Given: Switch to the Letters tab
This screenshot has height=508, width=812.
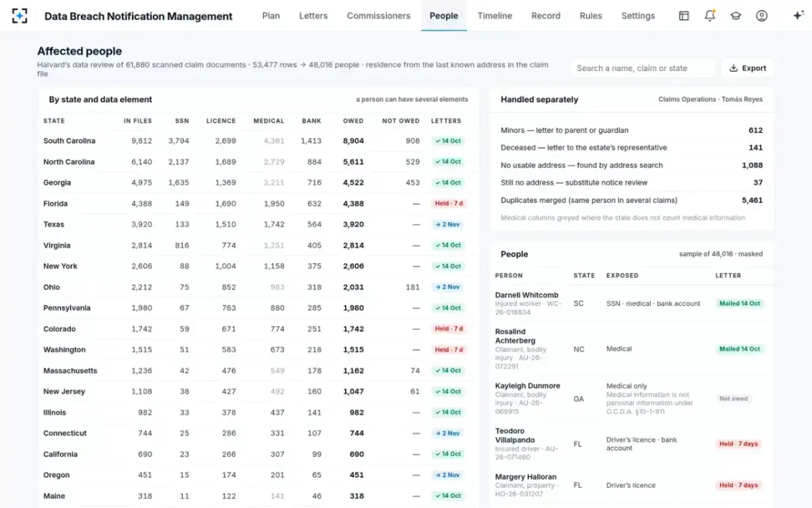Looking at the screenshot, I should (313, 16).
